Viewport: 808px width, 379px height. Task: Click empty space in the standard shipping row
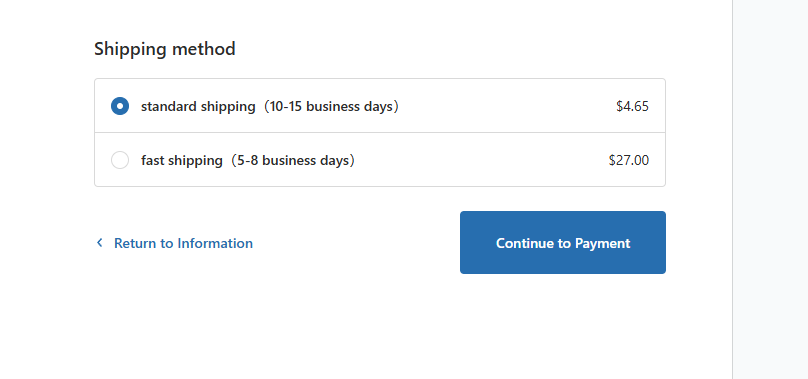pyautogui.click(x=505, y=106)
